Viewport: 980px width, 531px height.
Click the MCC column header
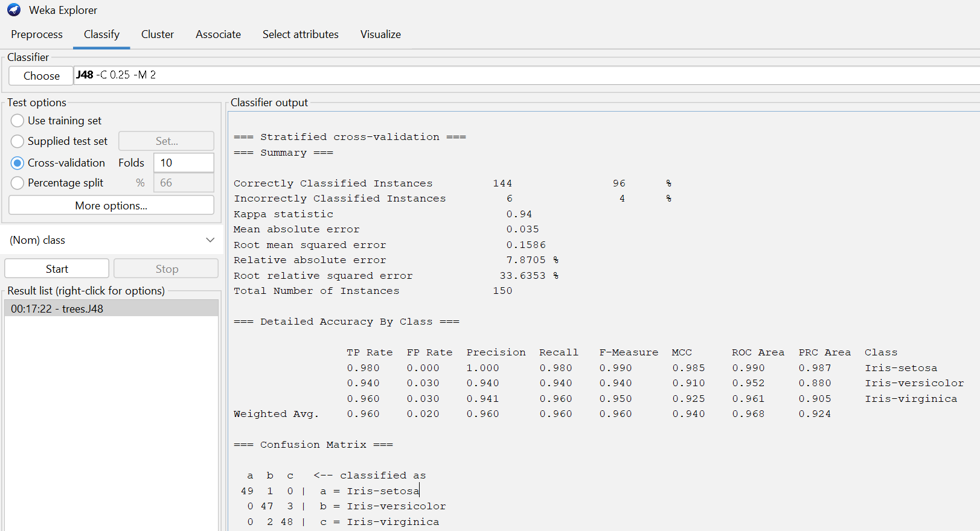(x=682, y=352)
